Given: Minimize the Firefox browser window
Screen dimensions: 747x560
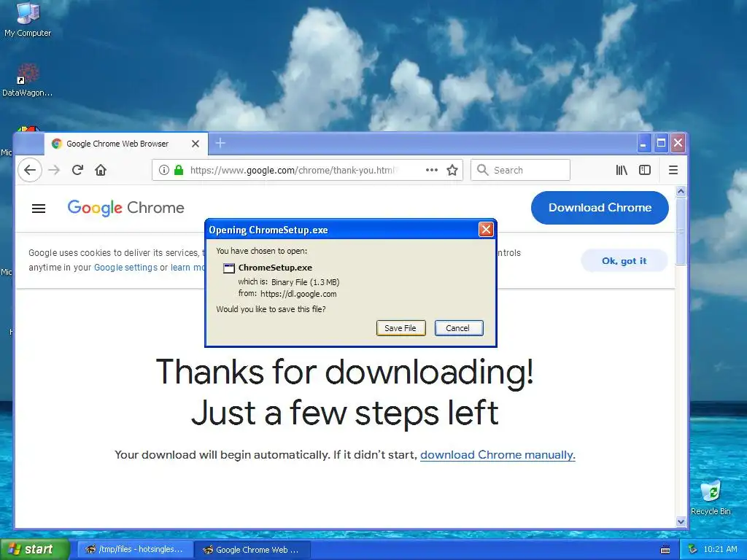Looking at the screenshot, I should [643, 144].
